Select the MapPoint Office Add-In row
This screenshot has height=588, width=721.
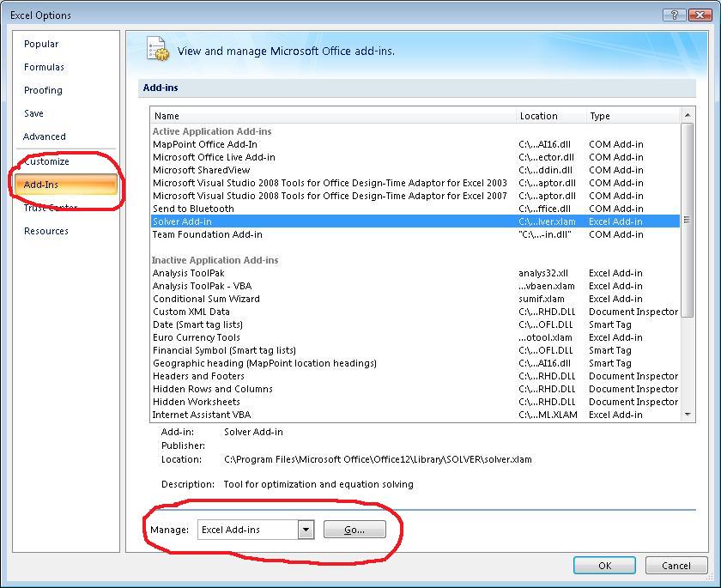click(415, 144)
